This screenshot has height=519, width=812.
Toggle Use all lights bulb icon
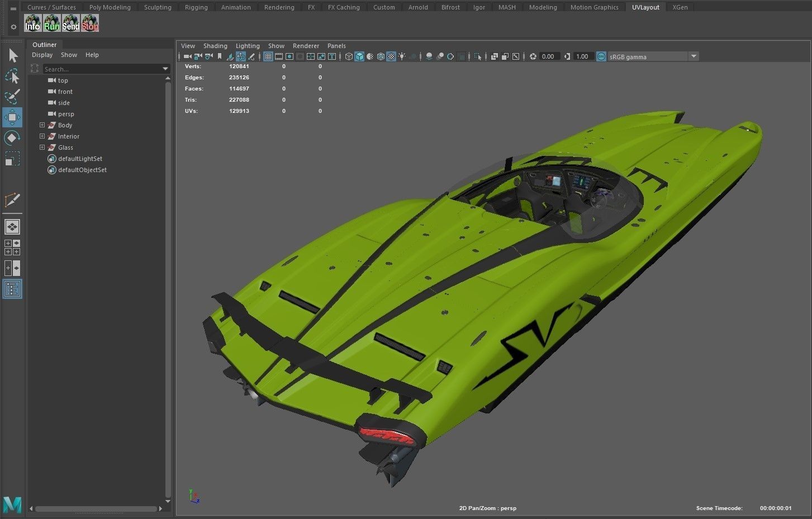tap(402, 56)
